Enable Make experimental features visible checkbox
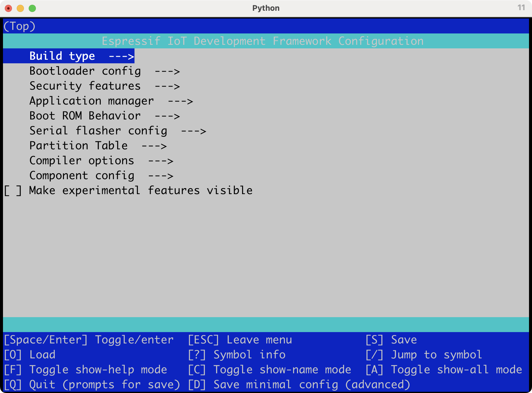This screenshot has height=393, width=532. coord(13,191)
